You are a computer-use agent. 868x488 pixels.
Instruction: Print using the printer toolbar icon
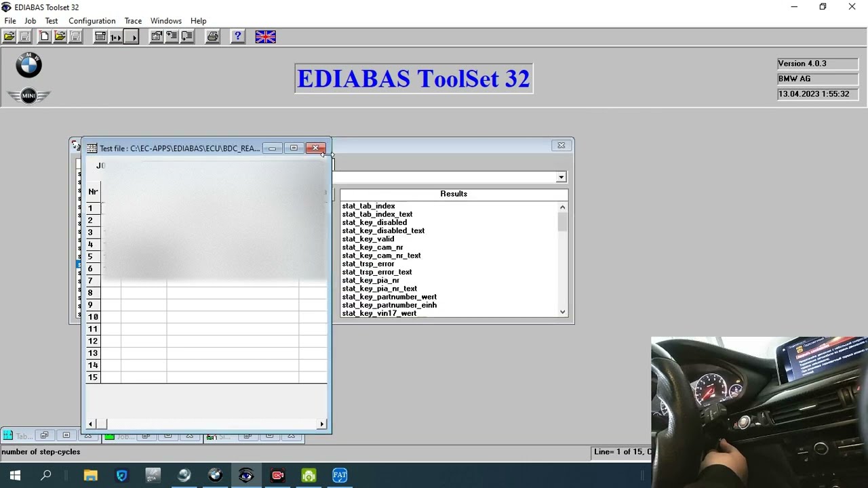click(213, 37)
